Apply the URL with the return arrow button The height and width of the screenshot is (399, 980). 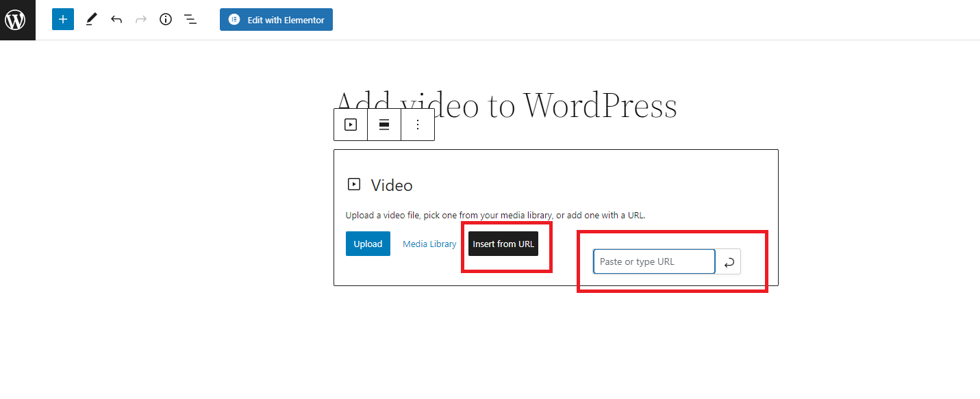(x=729, y=261)
